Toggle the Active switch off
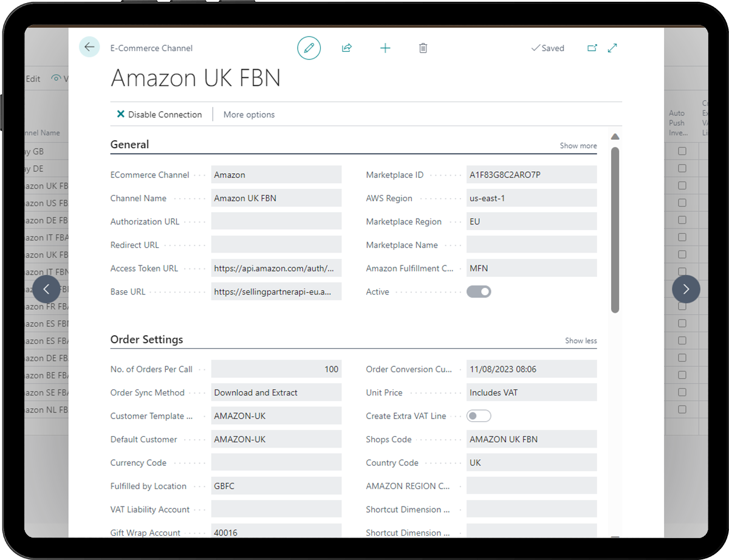 point(479,292)
